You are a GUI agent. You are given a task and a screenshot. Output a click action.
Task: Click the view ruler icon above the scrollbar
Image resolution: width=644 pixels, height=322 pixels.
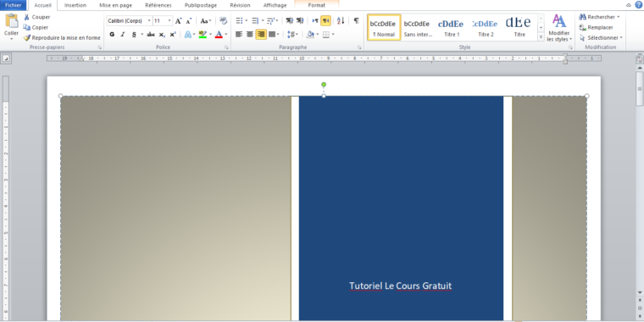coord(639,59)
